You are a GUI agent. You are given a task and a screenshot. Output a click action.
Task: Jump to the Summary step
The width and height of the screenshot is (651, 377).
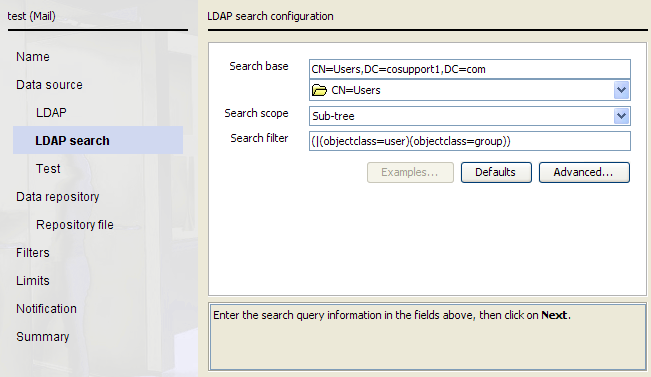coord(43,337)
